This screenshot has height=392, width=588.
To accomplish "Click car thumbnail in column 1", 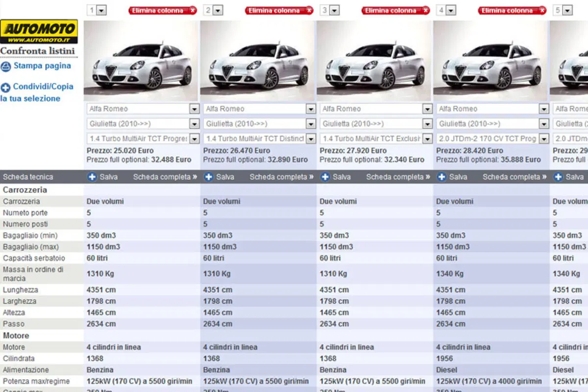I will point(141,61).
